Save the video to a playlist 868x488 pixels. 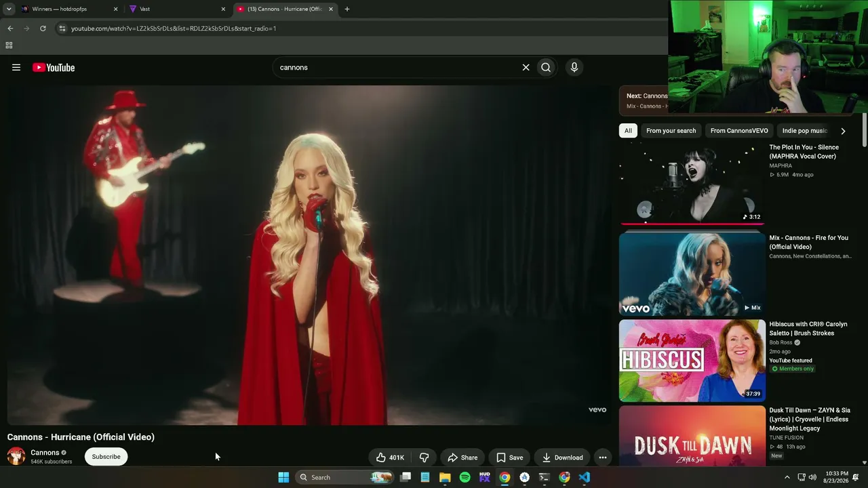tap(509, 457)
